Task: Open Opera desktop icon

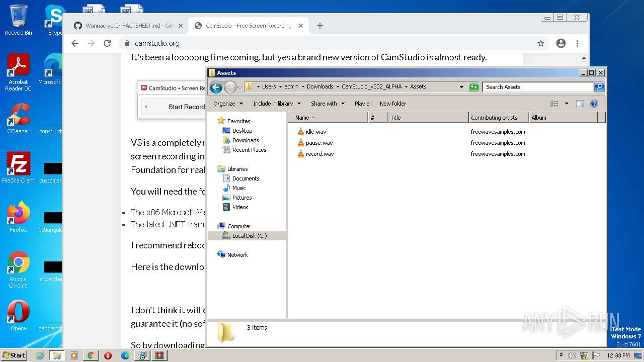Action: [18, 316]
